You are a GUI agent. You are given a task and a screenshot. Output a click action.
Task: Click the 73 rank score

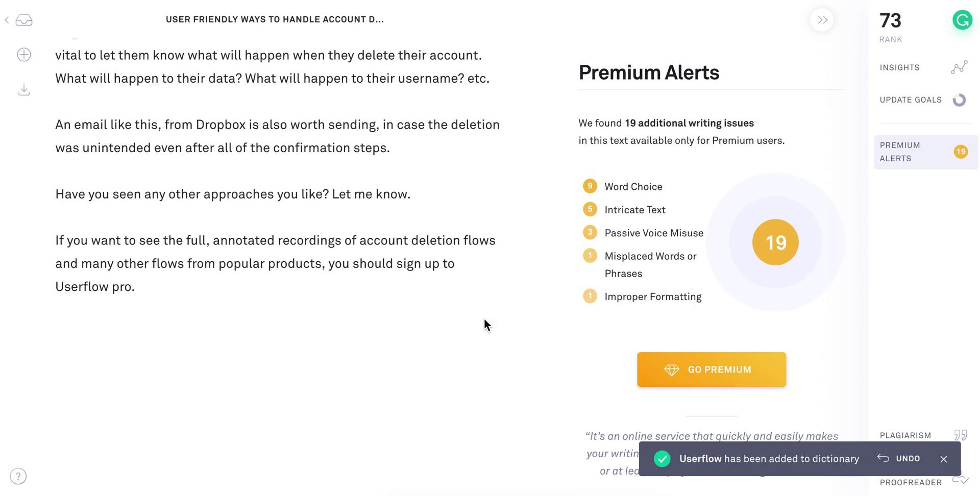tap(891, 21)
